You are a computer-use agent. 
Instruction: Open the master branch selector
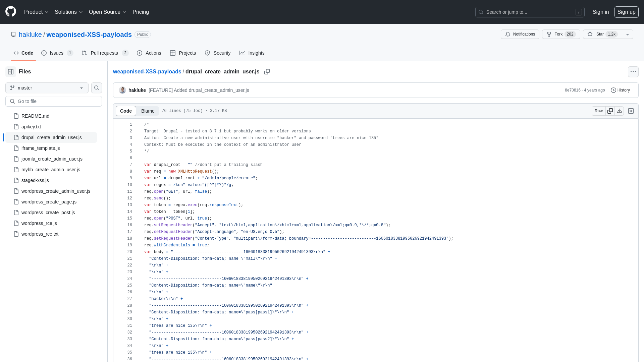pyautogui.click(x=47, y=88)
